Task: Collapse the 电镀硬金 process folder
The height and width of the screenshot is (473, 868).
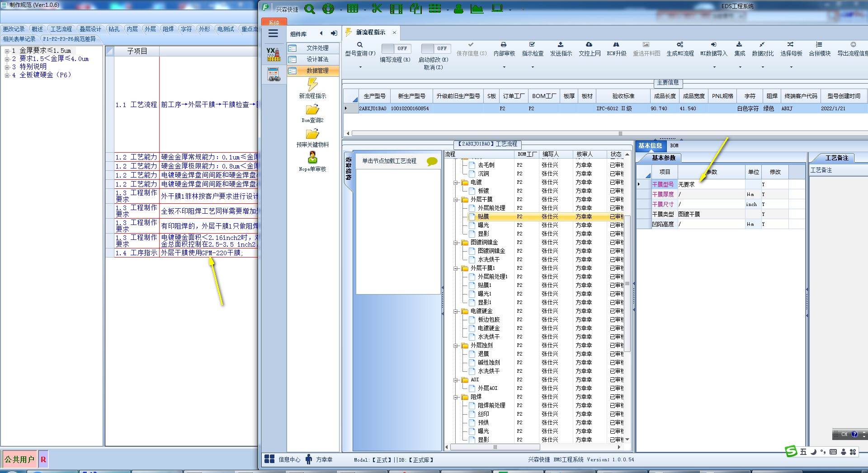Action: 456,311
